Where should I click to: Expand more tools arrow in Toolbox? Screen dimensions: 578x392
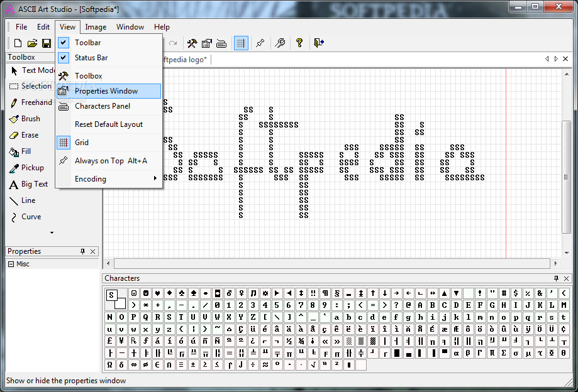coord(52,232)
